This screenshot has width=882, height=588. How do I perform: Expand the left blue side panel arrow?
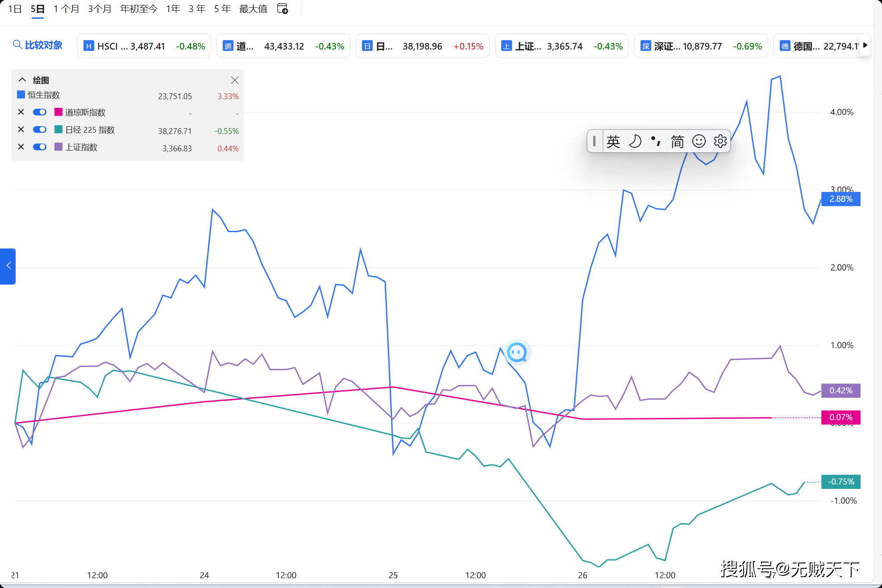(8, 266)
